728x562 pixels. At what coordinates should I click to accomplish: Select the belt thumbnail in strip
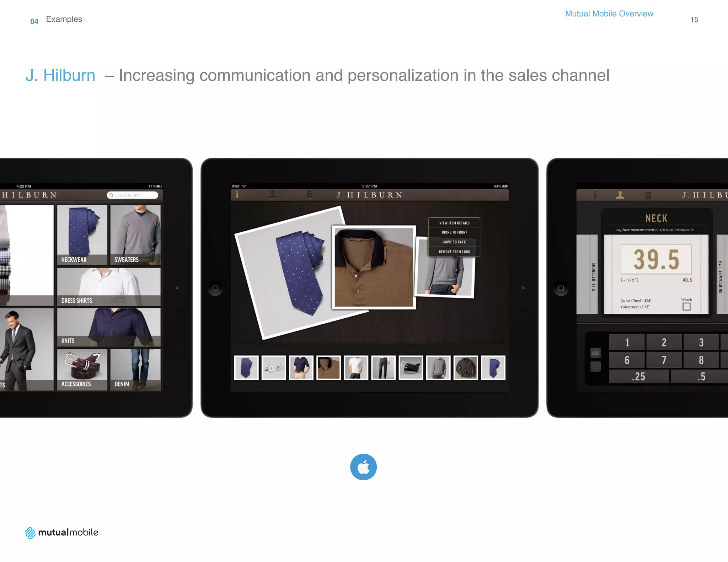[x=411, y=368]
